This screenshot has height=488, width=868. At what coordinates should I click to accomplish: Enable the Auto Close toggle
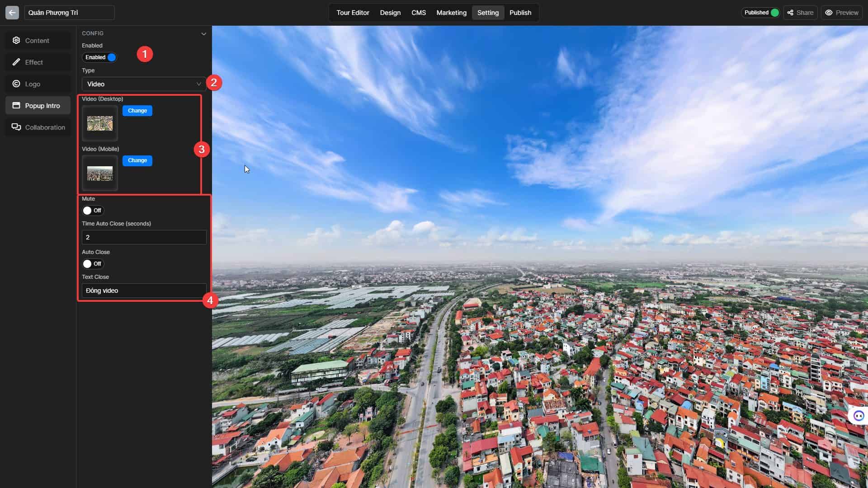tap(93, 264)
